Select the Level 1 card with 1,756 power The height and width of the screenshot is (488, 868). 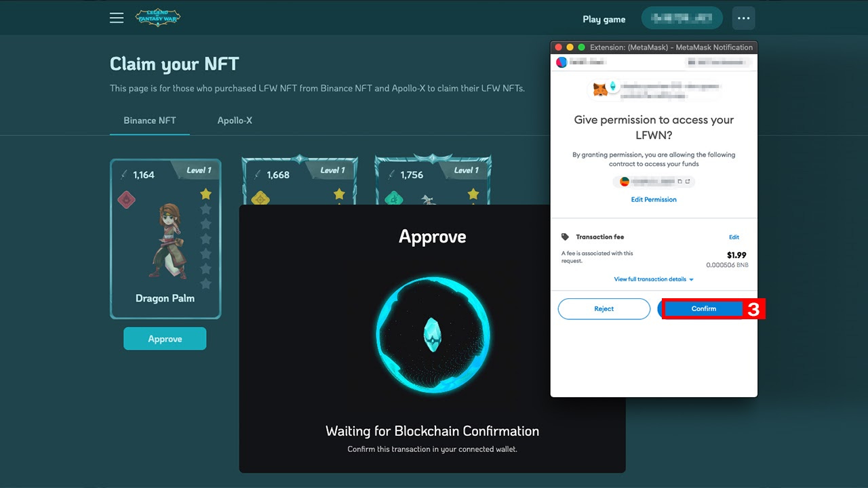[x=433, y=180]
